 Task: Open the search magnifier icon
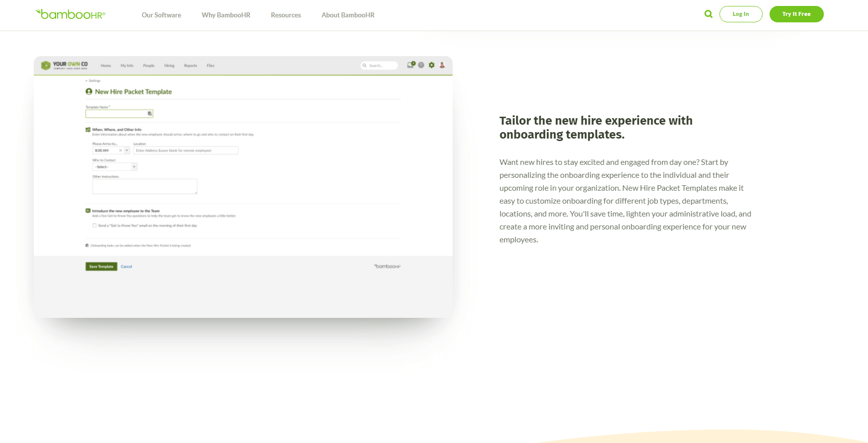pyautogui.click(x=709, y=14)
